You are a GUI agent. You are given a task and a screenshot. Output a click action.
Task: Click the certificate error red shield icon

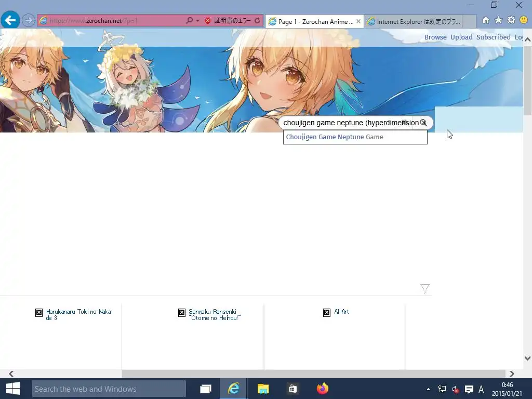[x=208, y=21]
